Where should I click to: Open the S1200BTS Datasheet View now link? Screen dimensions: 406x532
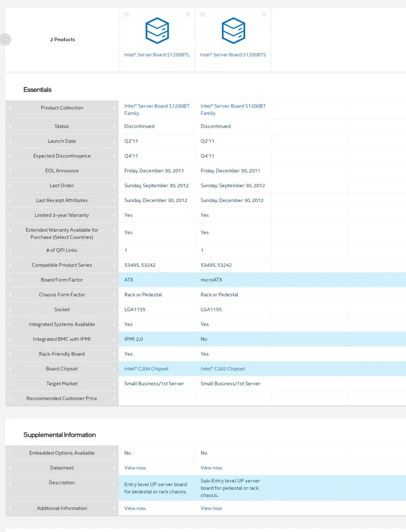211,468
